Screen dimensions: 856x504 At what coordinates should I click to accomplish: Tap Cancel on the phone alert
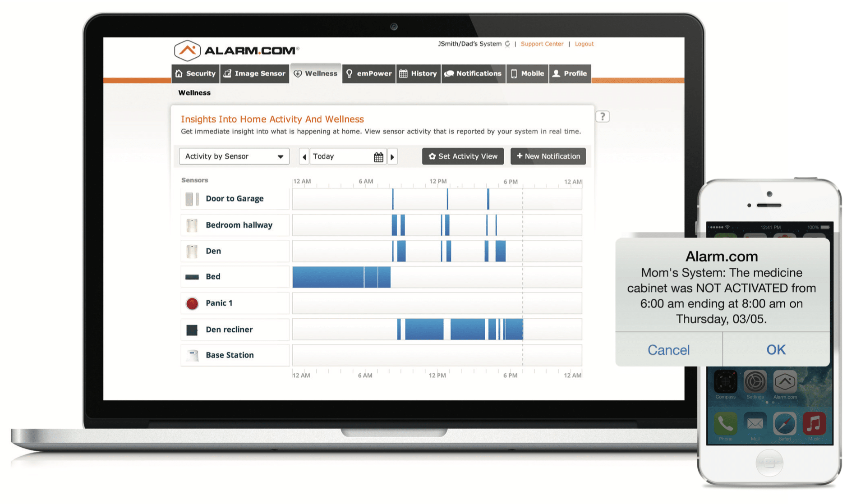(x=669, y=350)
